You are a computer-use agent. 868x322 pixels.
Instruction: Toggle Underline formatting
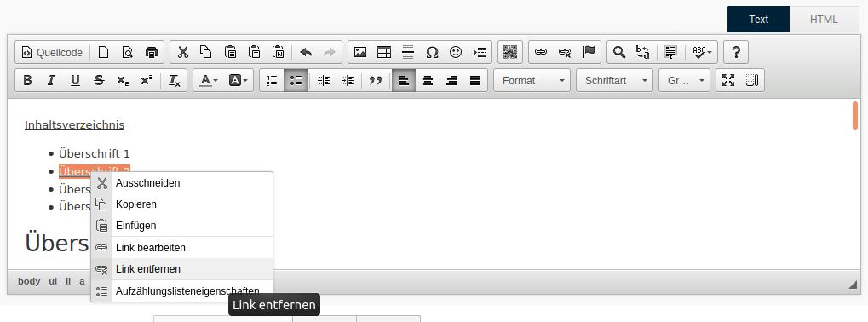coord(75,80)
